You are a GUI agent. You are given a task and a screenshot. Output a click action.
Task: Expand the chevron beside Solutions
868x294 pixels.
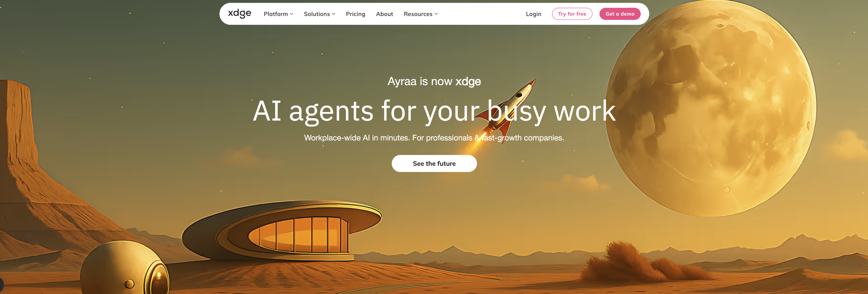(x=334, y=14)
